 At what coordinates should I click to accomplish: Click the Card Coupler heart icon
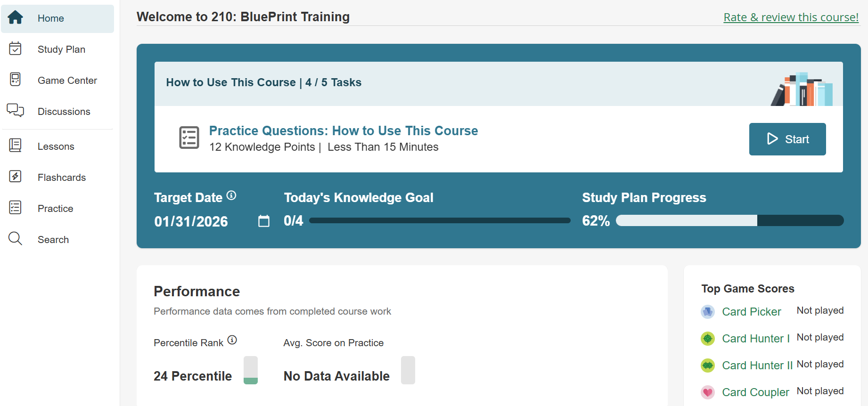708,392
